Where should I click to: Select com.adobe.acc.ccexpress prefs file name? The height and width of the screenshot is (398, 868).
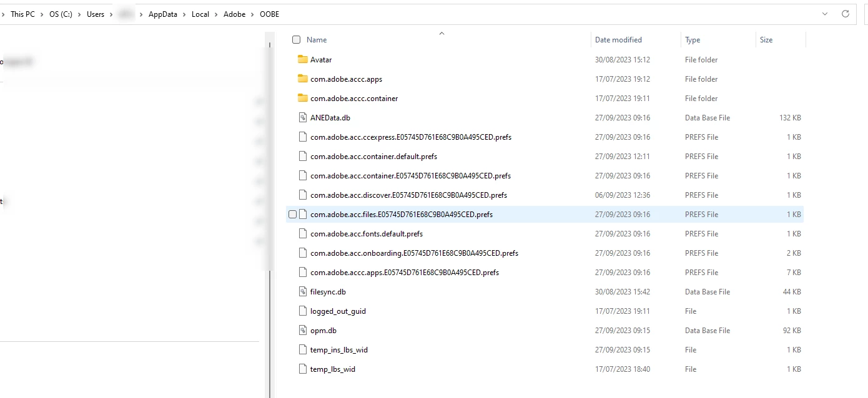411,137
